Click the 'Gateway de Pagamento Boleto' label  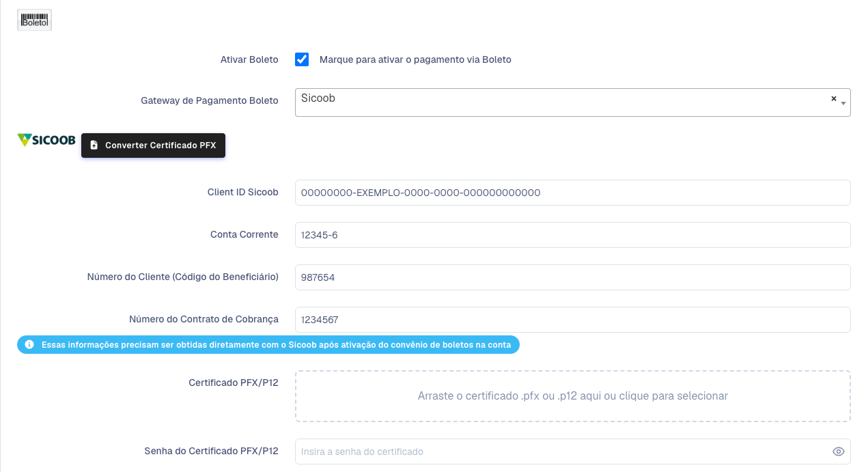[210, 100]
